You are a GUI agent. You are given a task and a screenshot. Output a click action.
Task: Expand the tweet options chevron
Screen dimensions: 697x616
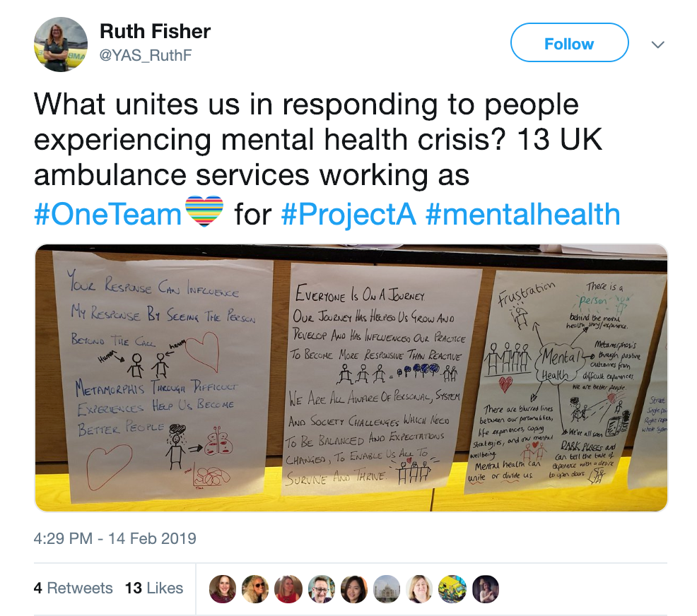tap(657, 45)
